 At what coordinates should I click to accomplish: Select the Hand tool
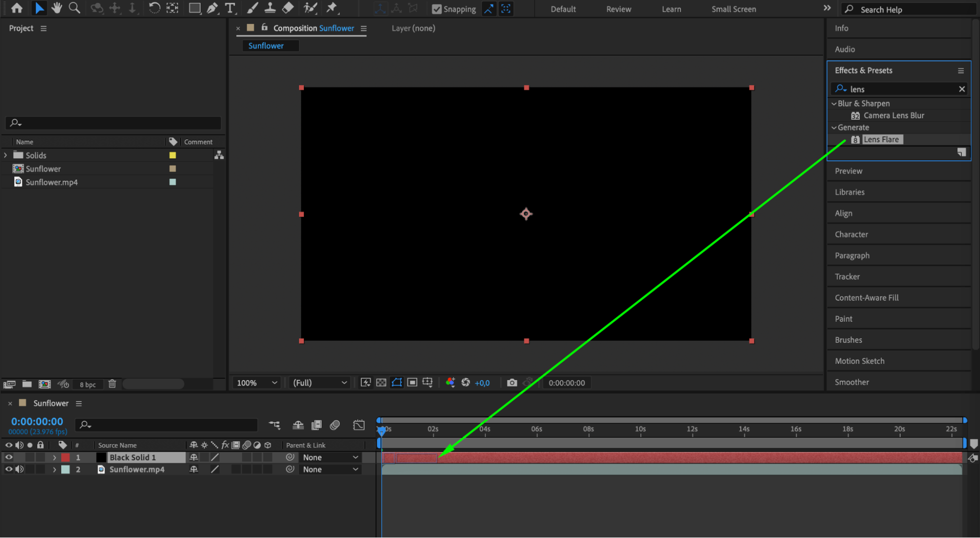(57, 8)
